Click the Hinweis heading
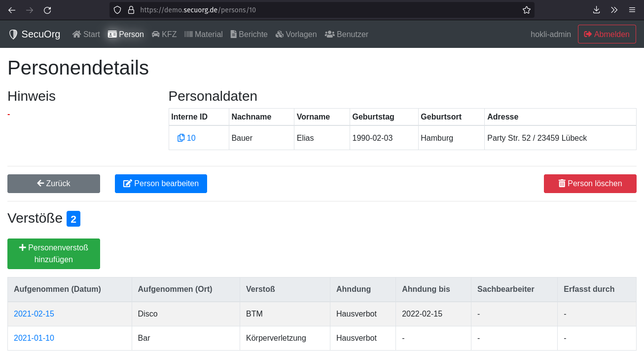This screenshot has height=358, width=644. pos(32,96)
